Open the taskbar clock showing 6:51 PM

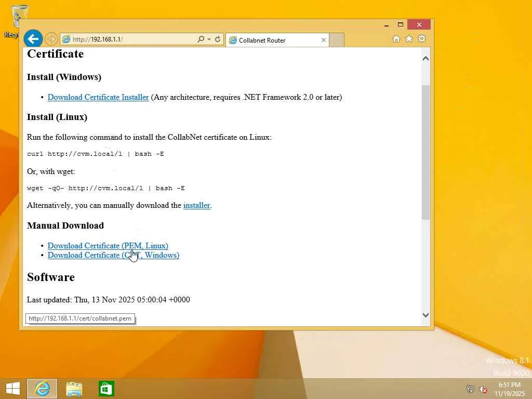click(x=510, y=389)
